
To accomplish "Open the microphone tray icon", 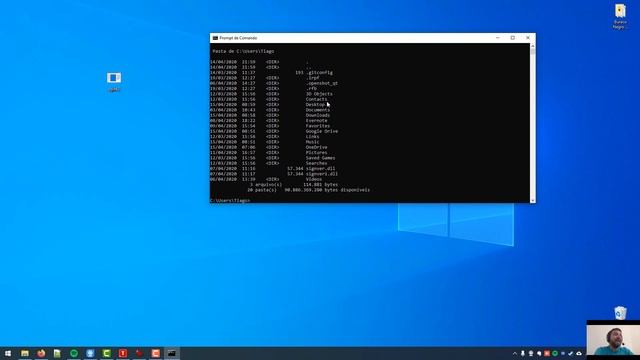I will coord(523,353).
